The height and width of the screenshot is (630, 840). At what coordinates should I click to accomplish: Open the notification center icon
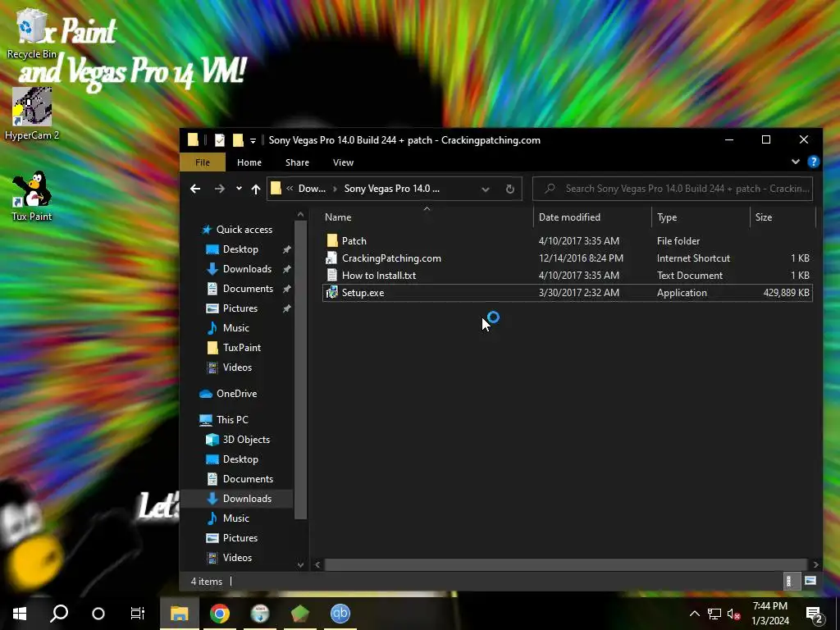pos(814,615)
